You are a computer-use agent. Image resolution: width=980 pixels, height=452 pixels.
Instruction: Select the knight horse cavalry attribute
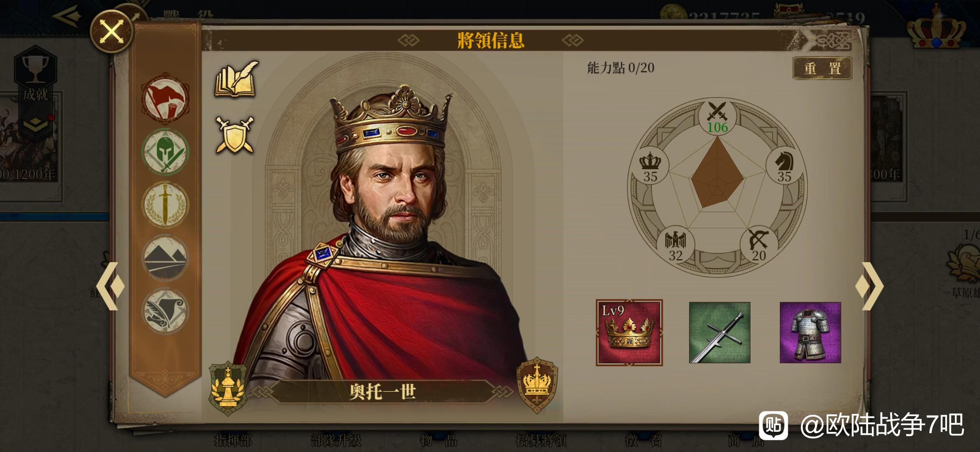[x=784, y=167]
